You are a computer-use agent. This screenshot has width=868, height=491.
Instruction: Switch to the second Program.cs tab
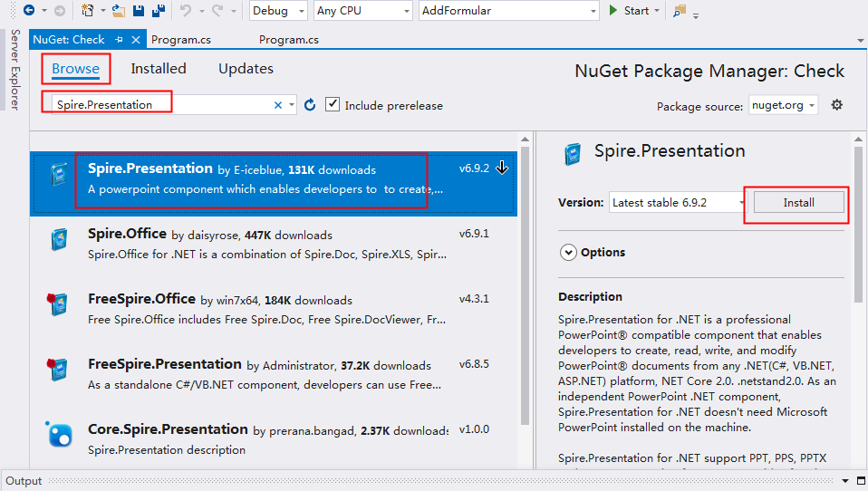pyautogui.click(x=289, y=39)
